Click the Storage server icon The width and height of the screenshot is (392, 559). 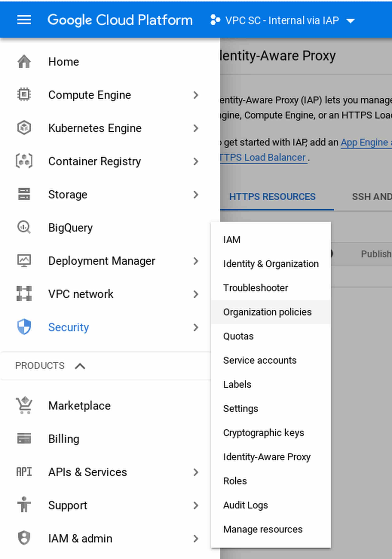pos(24,194)
